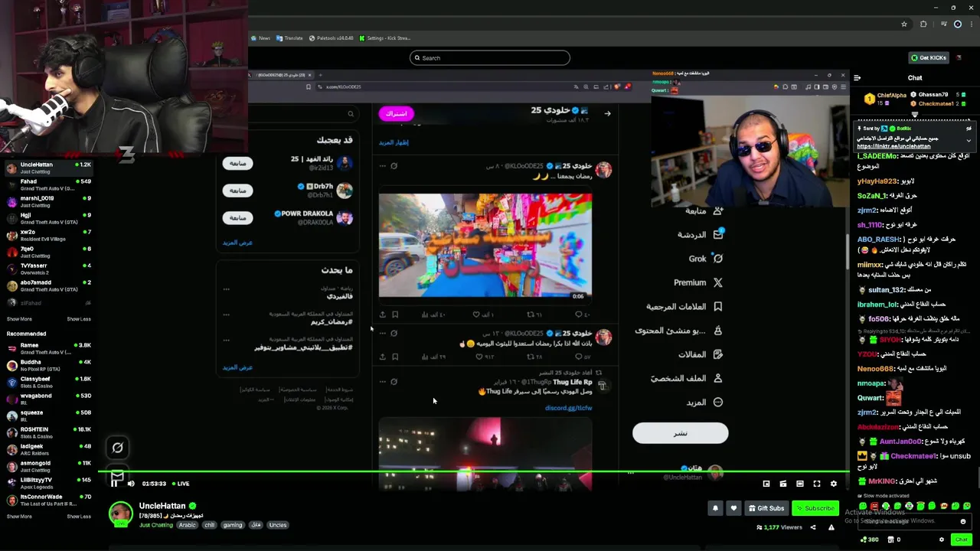Select the Uncles stream tag

[278, 525]
